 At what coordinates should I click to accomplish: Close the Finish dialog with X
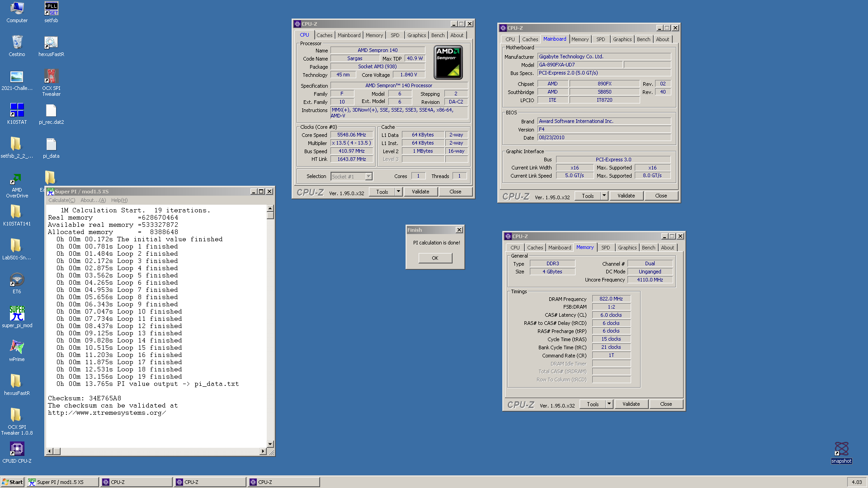coord(459,230)
